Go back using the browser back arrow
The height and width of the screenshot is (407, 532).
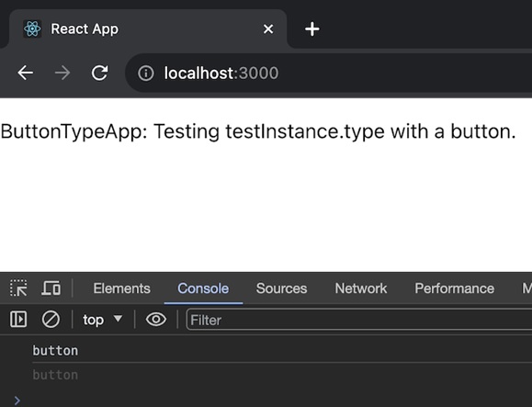point(26,73)
